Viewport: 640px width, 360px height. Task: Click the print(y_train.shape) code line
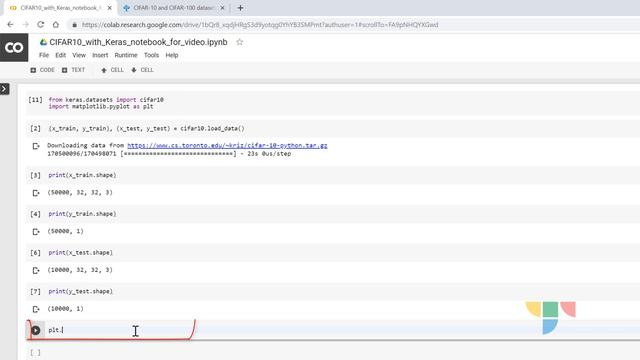click(82, 214)
